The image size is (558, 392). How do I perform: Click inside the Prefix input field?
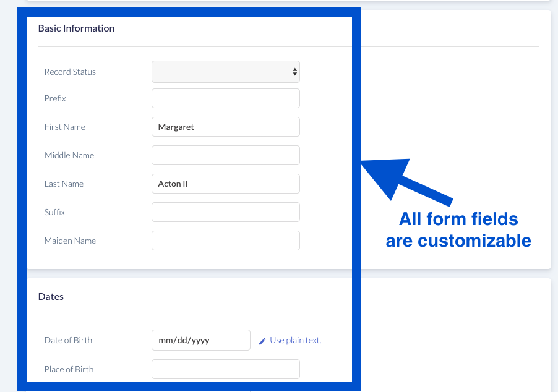226,98
